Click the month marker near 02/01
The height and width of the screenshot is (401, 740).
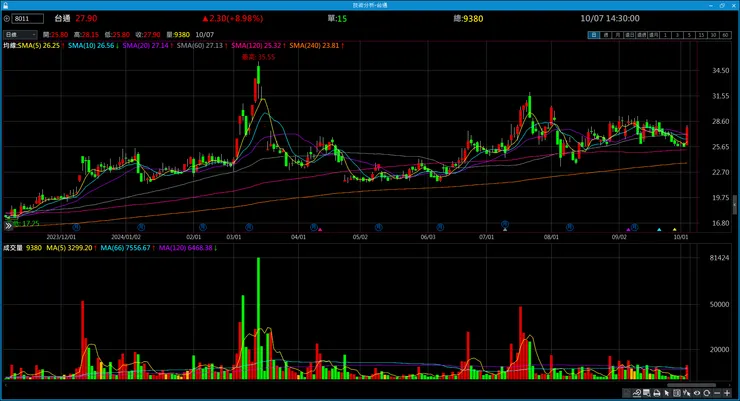click(202, 227)
